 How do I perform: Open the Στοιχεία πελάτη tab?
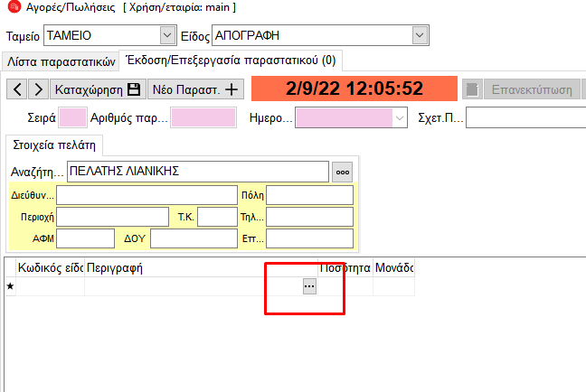coord(54,145)
